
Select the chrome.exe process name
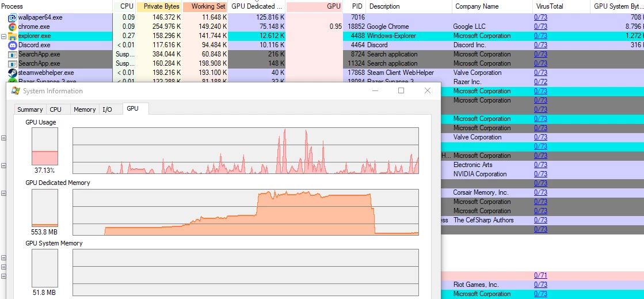(34, 27)
